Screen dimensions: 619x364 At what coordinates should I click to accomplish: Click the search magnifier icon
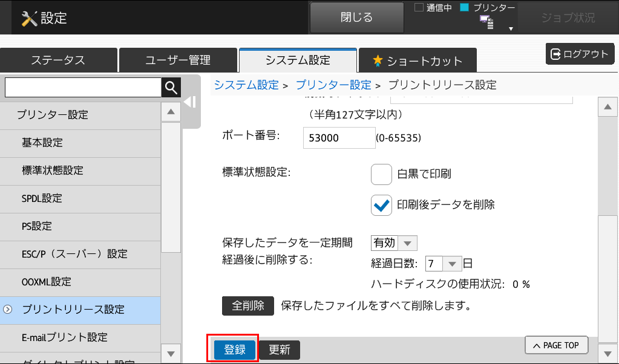click(x=171, y=87)
